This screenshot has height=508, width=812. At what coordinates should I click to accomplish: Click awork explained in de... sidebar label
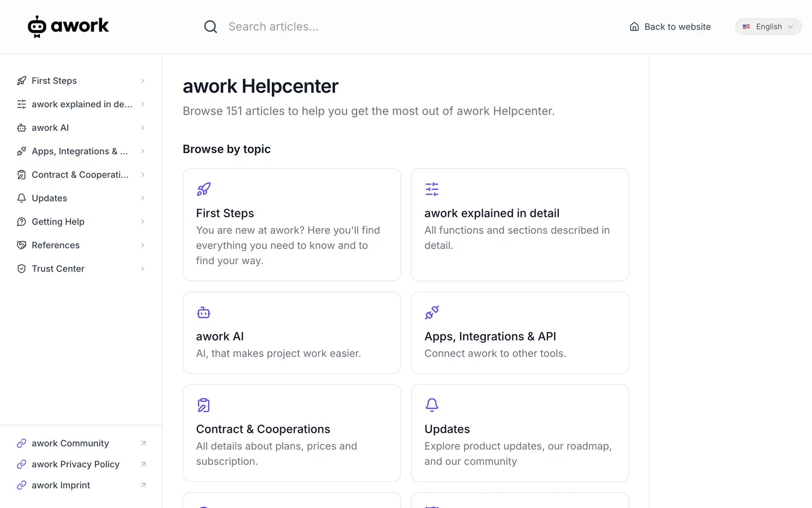coord(82,104)
